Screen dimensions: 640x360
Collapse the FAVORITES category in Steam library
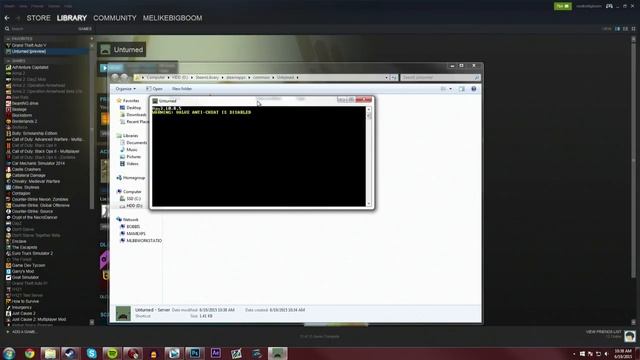[x=8, y=39]
